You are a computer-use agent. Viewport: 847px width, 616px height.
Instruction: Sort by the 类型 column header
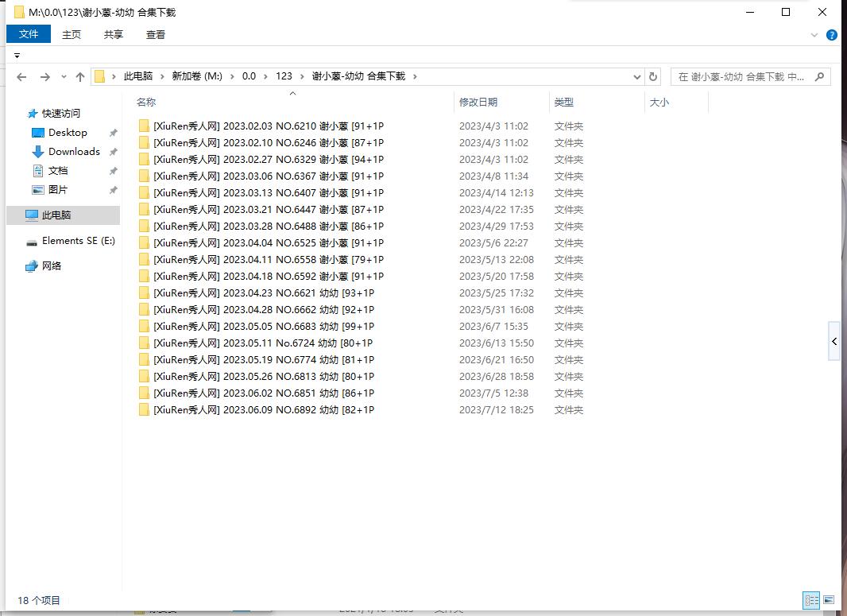coord(597,102)
